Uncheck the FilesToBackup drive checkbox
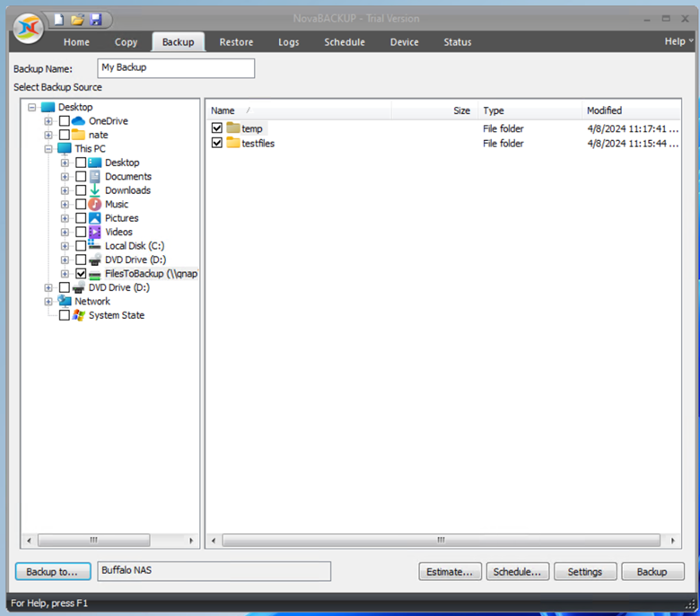Image resolution: width=700 pixels, height=616 pixels. coord(81,273)
